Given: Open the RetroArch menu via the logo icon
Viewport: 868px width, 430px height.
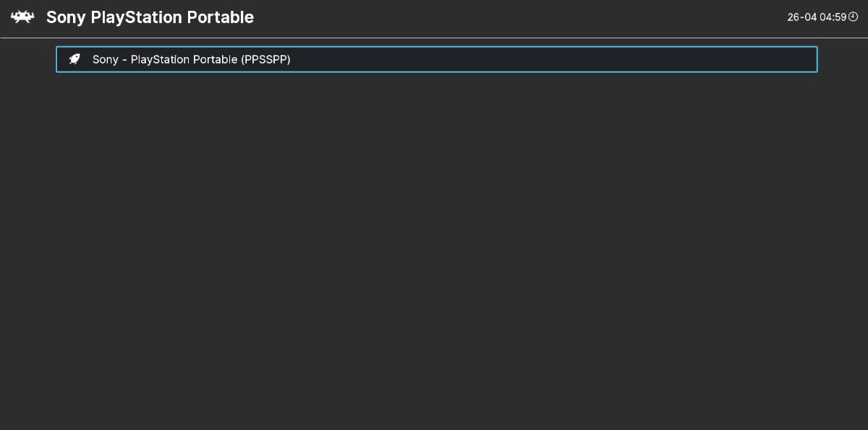Looking at the screenshot, I should [x=22, y=17].
